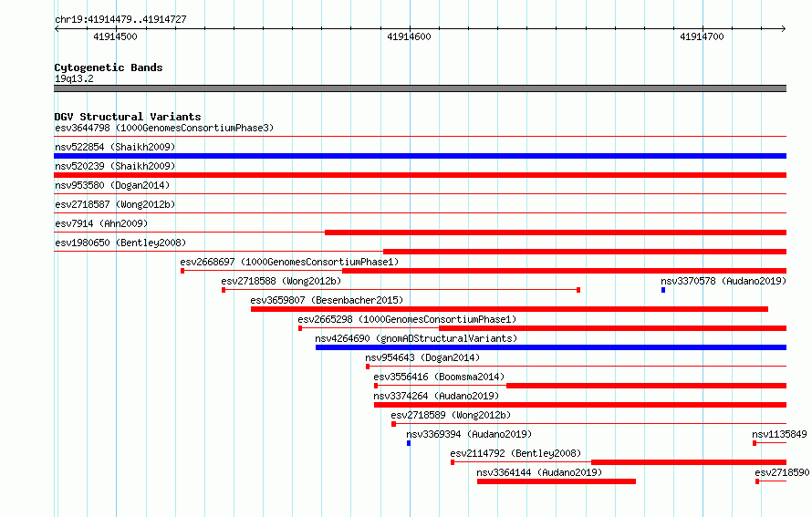Click the esv1980650 (Bentley2008) label
This screenshot has height=517, width=812.
[x=120, y=243]
